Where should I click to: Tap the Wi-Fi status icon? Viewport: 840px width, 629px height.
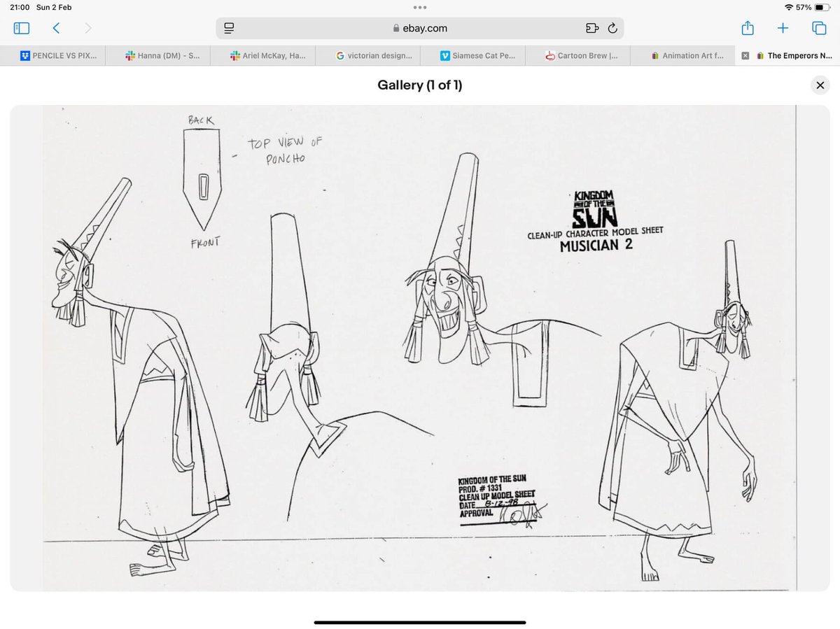click(789, 7)
